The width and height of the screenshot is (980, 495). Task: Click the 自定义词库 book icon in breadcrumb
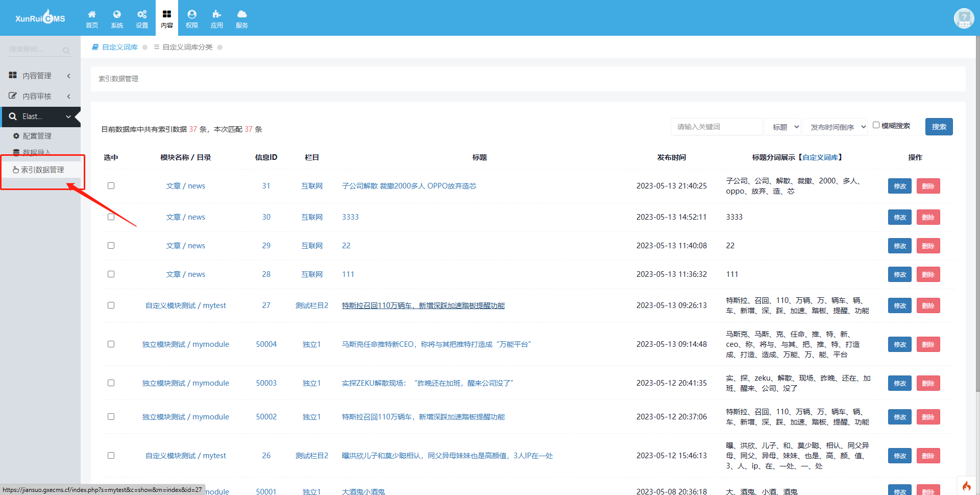pyautogui.click(x=95, y=47)
